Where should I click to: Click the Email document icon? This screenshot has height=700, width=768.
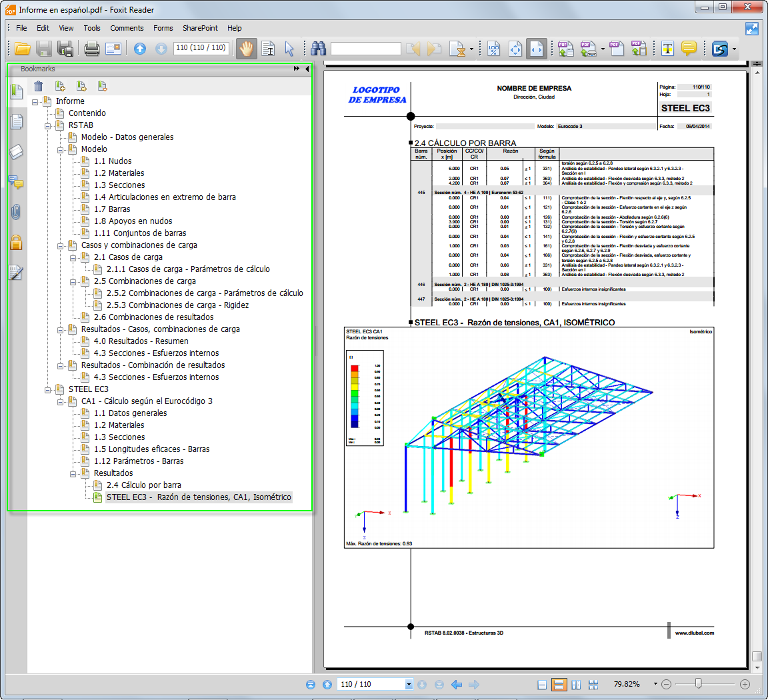(113, 49)
